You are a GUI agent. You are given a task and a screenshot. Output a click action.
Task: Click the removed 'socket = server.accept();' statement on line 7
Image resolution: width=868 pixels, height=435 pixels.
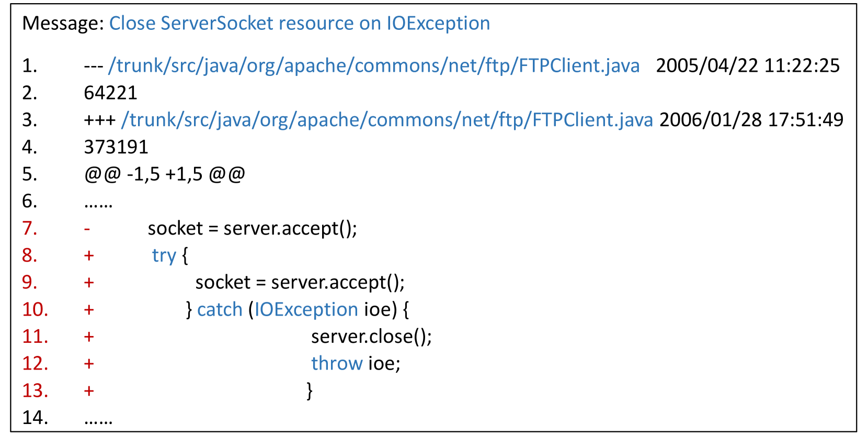click(x=252, y=229)
